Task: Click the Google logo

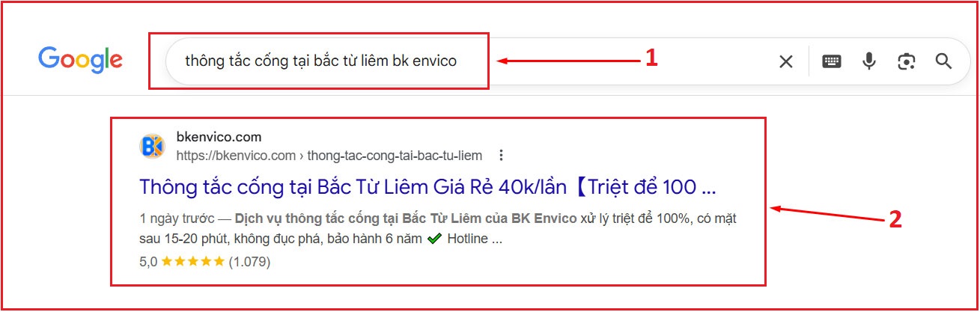Action: (x=80, y=60)
